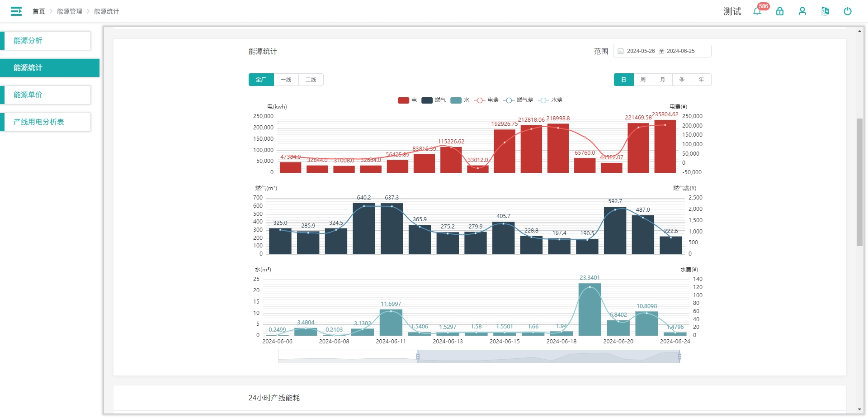Hide the 燃气 legend series
Viewport: 868px width, 418px height.
433,100
